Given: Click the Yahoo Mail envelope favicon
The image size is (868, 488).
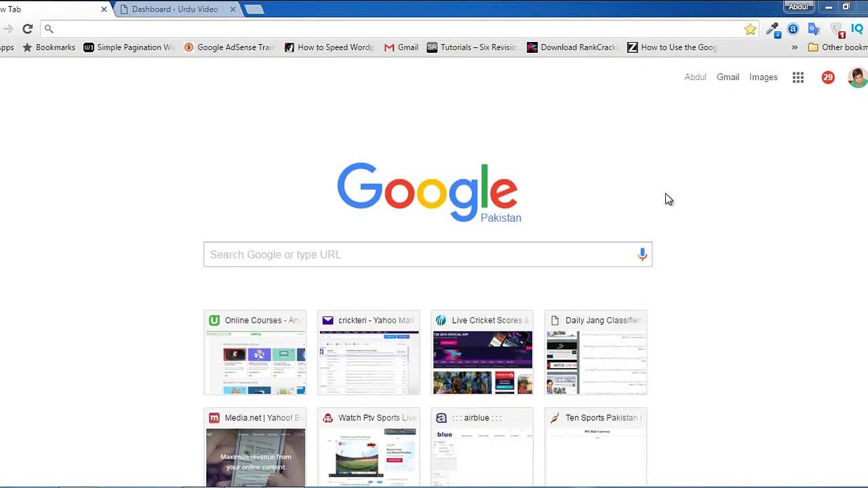Looking at the screenshot, I should (x=328, y=321).
